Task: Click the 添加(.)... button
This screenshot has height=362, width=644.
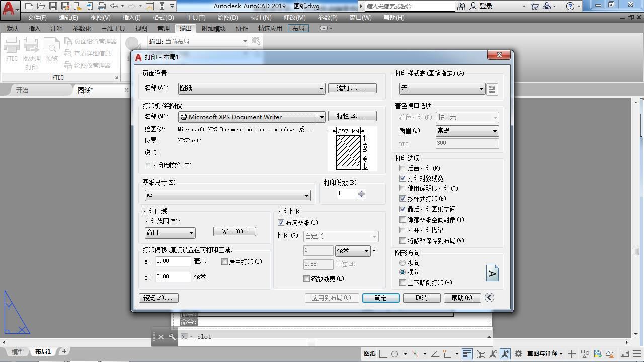Action: (352, 88)
